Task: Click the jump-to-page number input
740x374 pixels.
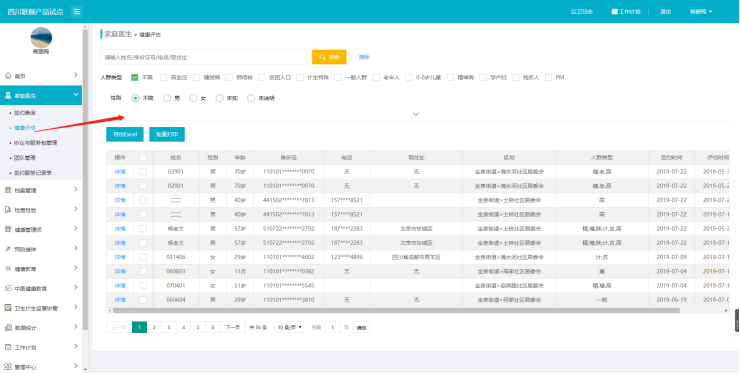Action: tap(333, 327)
